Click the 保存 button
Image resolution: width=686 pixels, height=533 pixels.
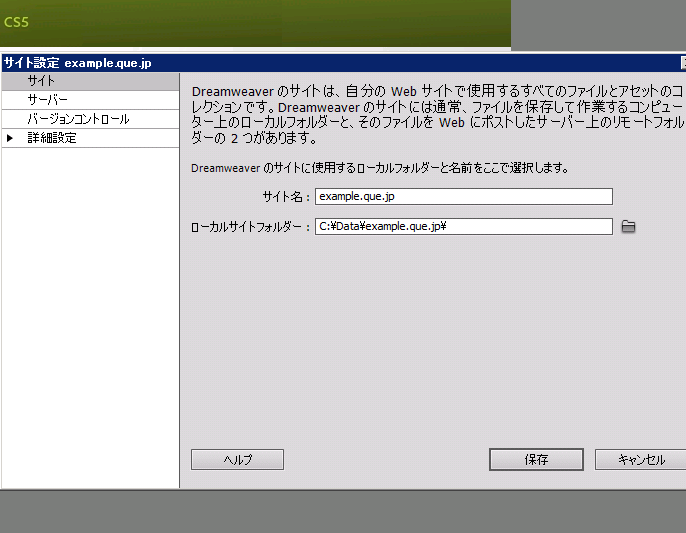(536, 459)
